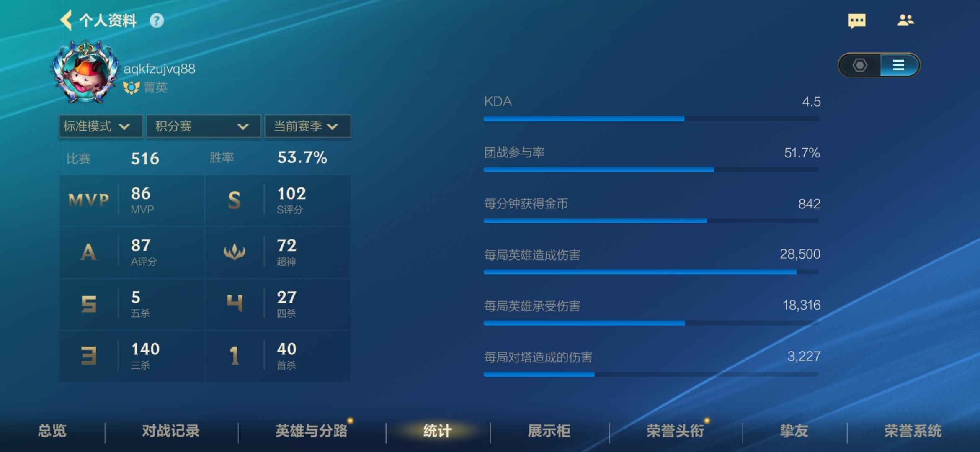Click the player avatar portrait
The width and height of the screenshot is (980, 452).
[85, 72]
